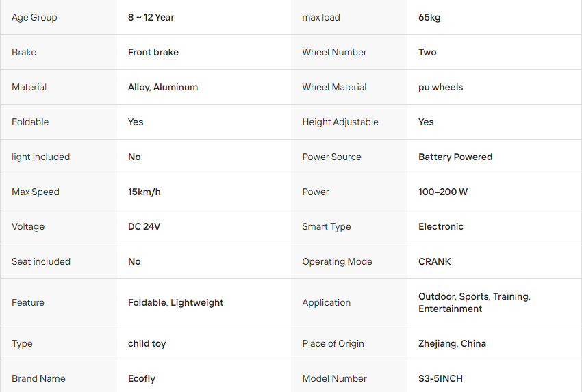Click the Age Group label cell
Image resolution: width=582 pixels, height=392 pixels.
click(59, 17)
